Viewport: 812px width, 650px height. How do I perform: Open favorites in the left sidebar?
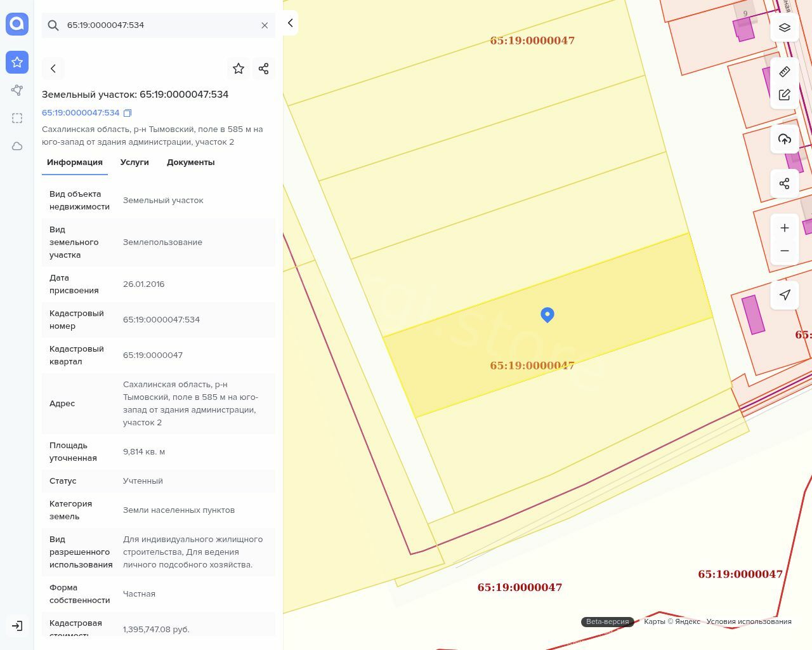17,62
